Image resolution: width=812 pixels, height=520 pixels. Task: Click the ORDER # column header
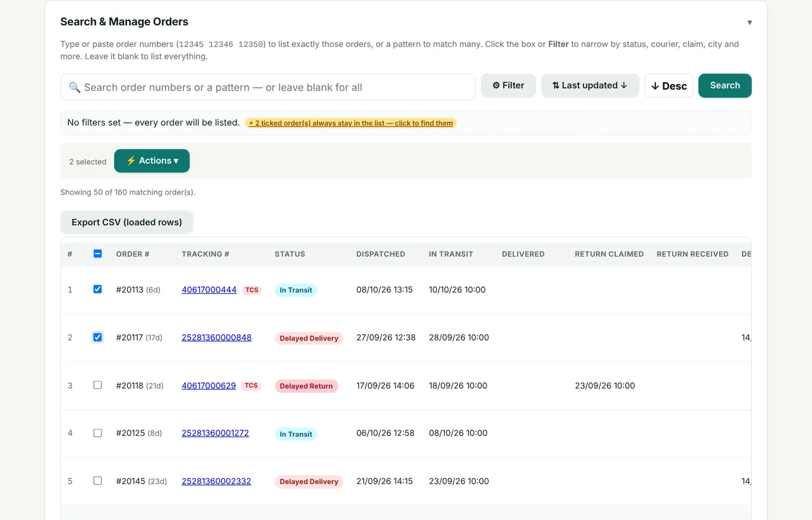click(133, 254)
